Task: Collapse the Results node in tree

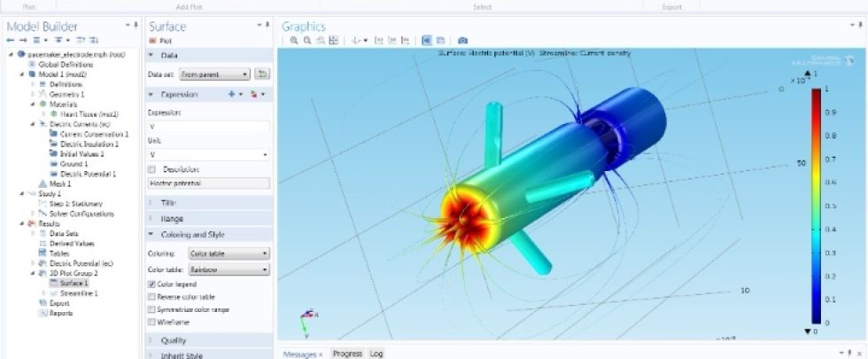Action: tap(22, 223)
